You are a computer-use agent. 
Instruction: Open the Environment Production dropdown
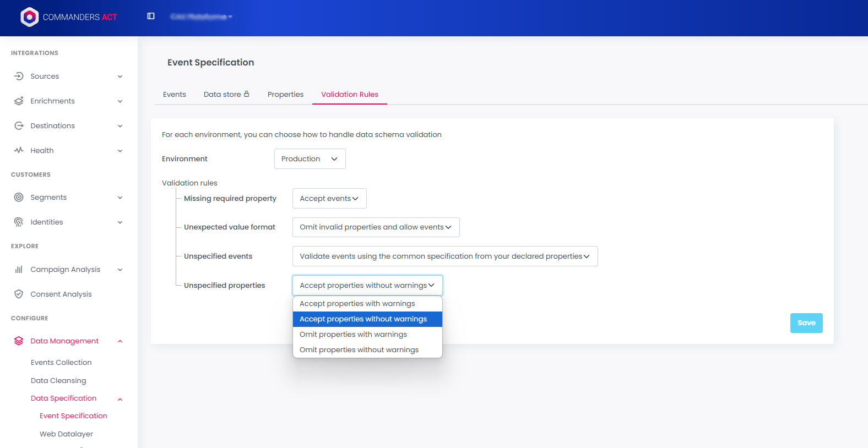tap(310, 159)
